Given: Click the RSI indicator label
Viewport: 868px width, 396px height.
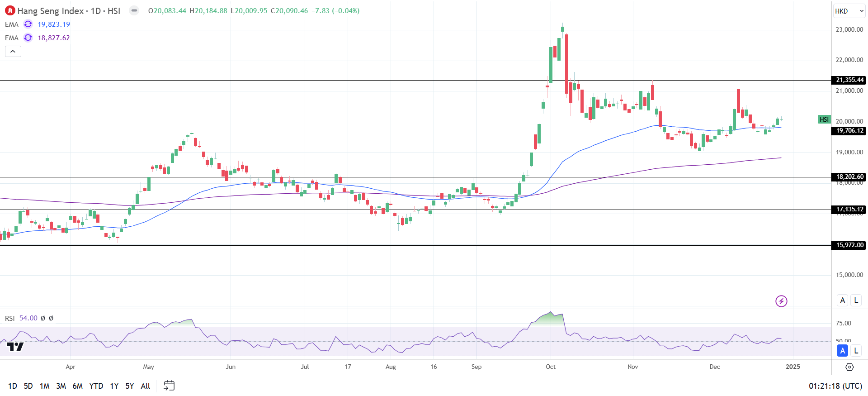Looking at the screenshot, I should coord(10,319).
